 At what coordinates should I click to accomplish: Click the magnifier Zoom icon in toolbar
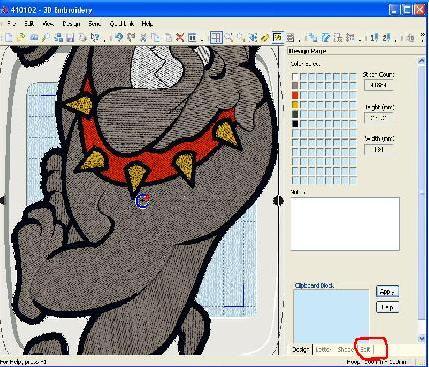coord(228,37)
